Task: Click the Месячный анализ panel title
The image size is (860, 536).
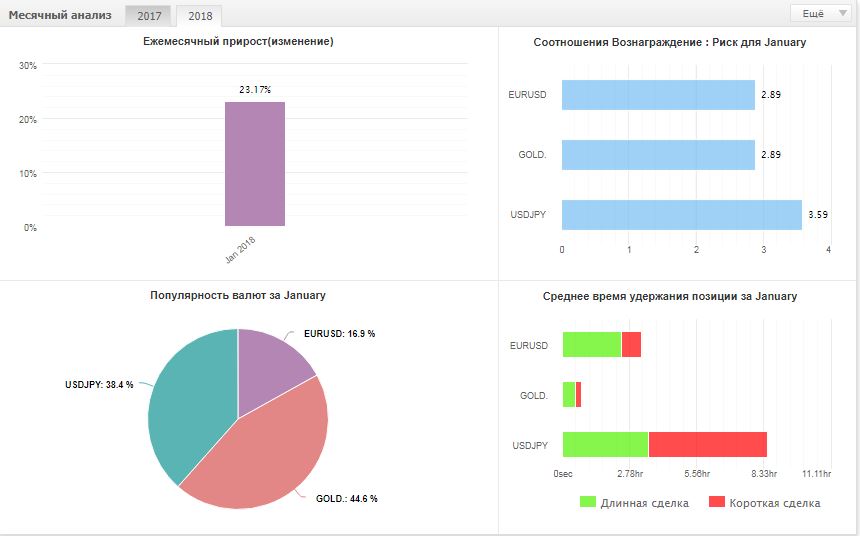Action: point(60,15)
